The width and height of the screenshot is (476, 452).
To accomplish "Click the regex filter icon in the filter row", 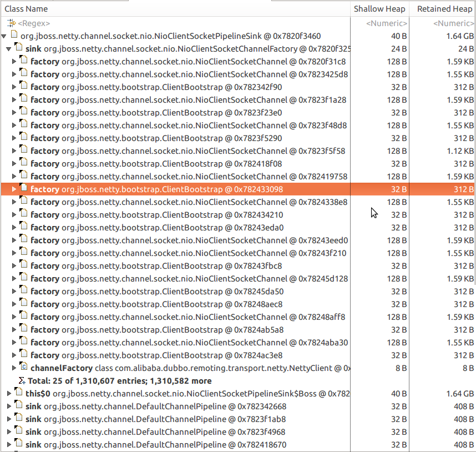I will point(11,23).
